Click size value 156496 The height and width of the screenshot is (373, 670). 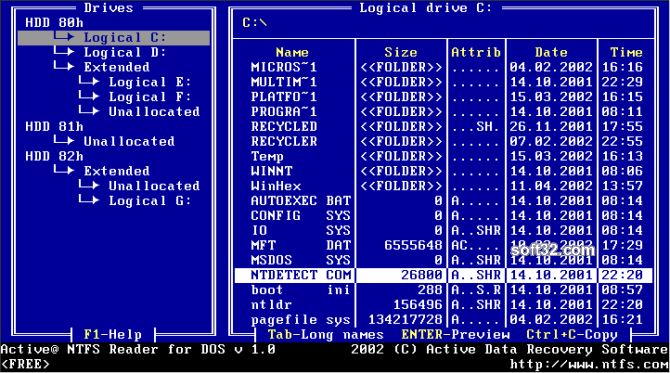click(x=417, y=305)
